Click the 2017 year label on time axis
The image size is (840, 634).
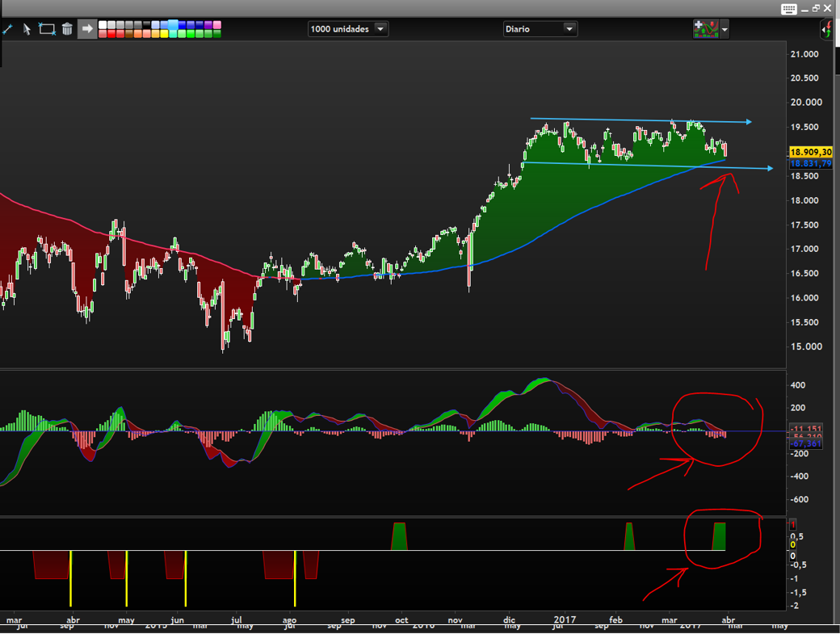tap(565, 619)
